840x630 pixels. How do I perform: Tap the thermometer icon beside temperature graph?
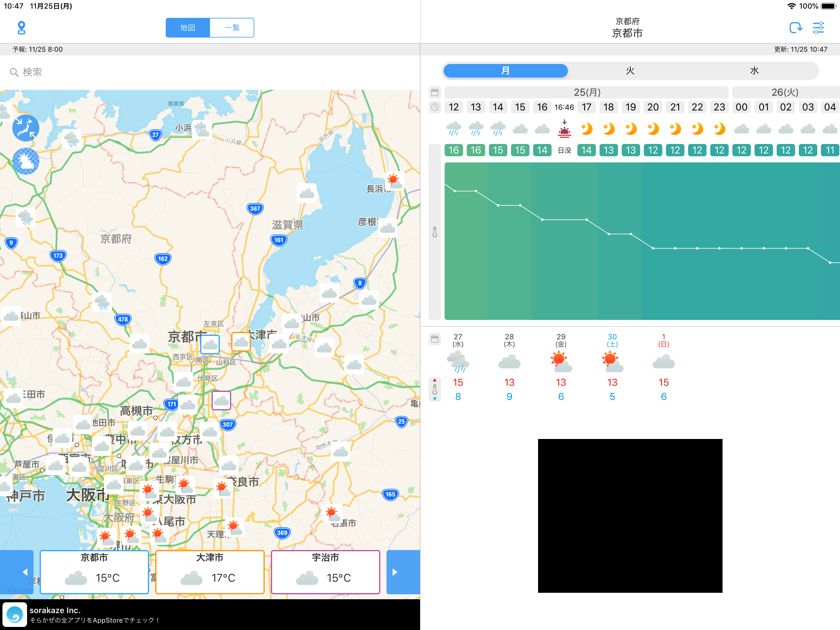point(434,232)
